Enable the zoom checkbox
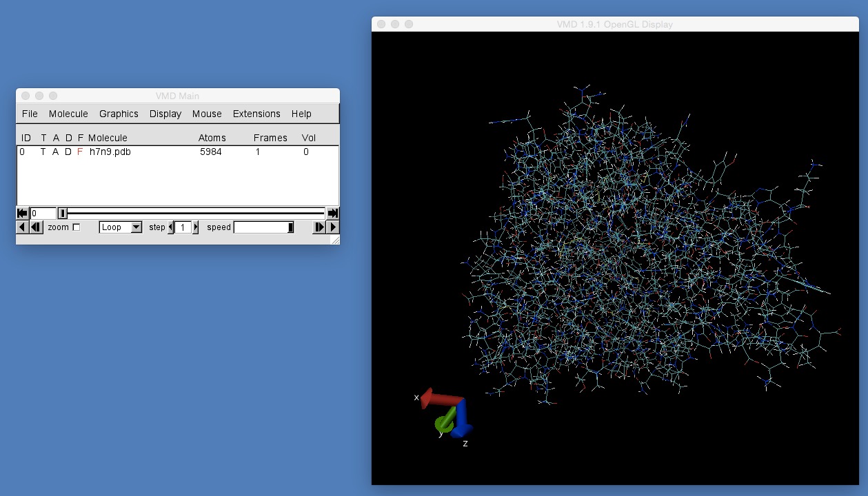The height and width of the screenshot is (496, 868). 76,227
